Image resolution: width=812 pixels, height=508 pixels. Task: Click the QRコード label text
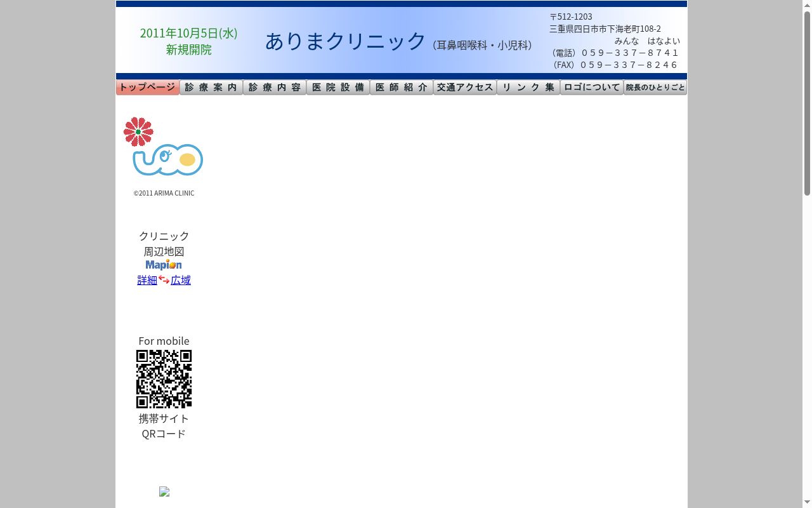pyautogui.click(x=164, y=434)
